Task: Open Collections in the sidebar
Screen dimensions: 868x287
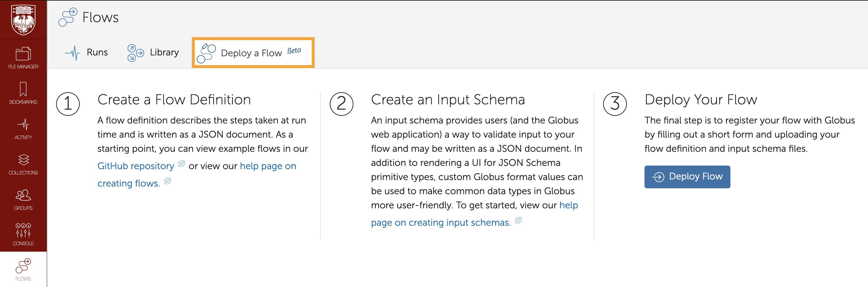Action: (23, 164)
